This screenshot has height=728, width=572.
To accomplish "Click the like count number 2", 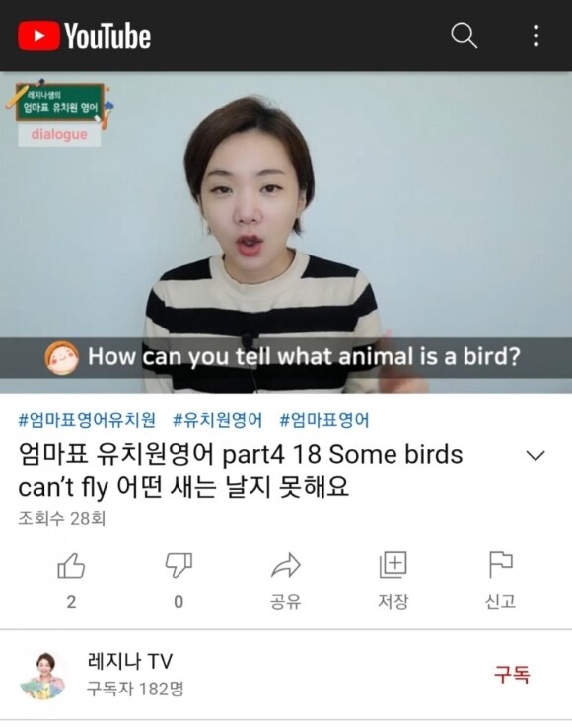I will 71,602.
